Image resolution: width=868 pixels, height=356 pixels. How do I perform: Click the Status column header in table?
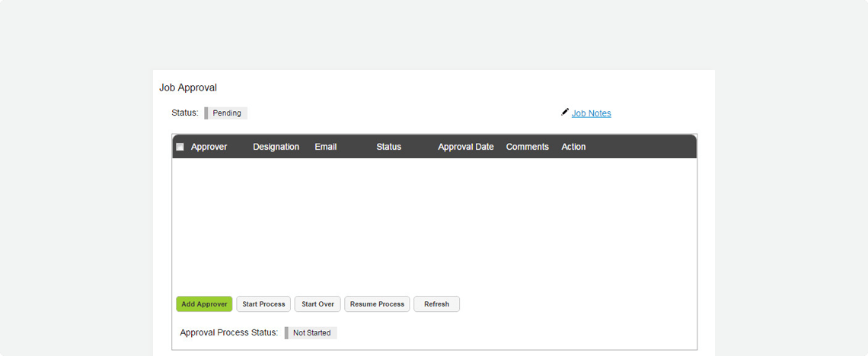(x=388, y=147)
